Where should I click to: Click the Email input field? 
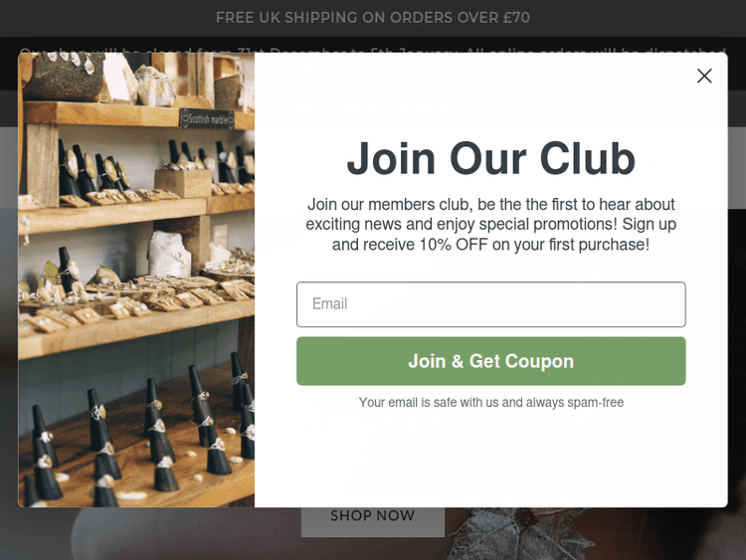click(491, 304)
